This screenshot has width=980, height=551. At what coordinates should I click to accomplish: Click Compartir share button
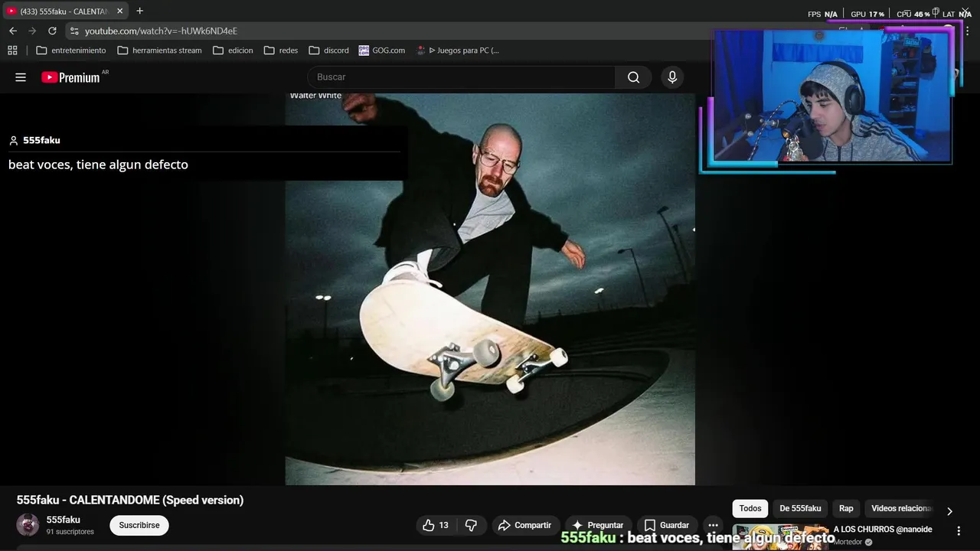[524, 526]
